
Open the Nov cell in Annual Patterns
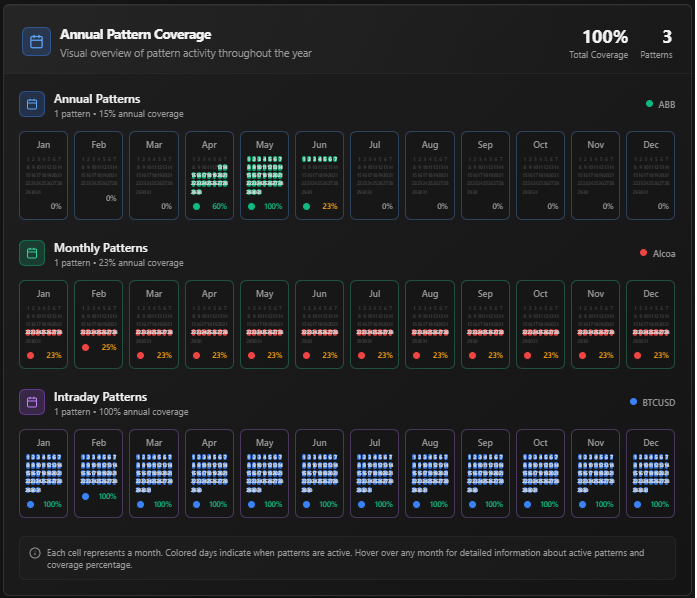point(596,175)
